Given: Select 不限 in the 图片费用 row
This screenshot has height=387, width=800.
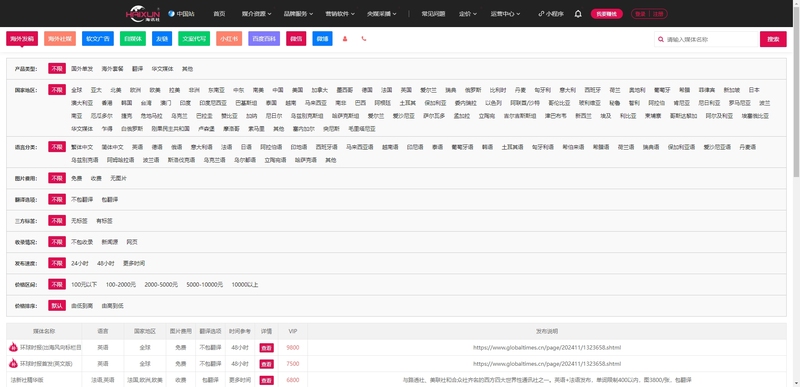Looking at the screenshot, I should coord(57,178).
